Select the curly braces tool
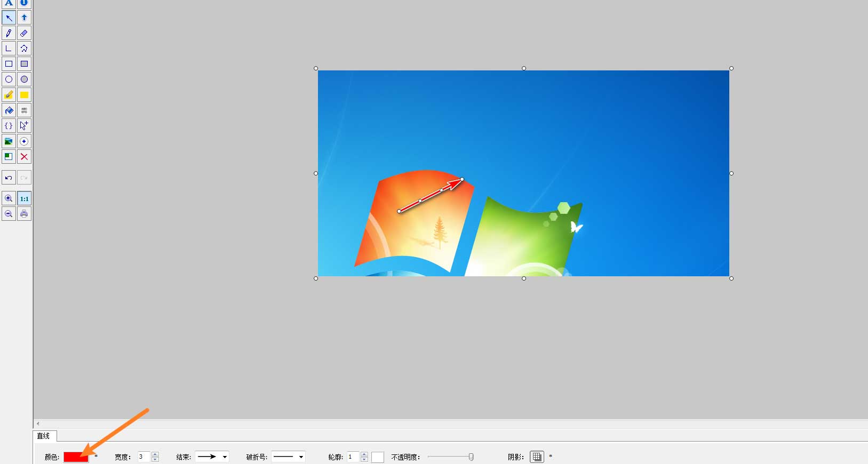Image resolution: width=868 pixels, height=464 pixels. click(x=9, y=126)
